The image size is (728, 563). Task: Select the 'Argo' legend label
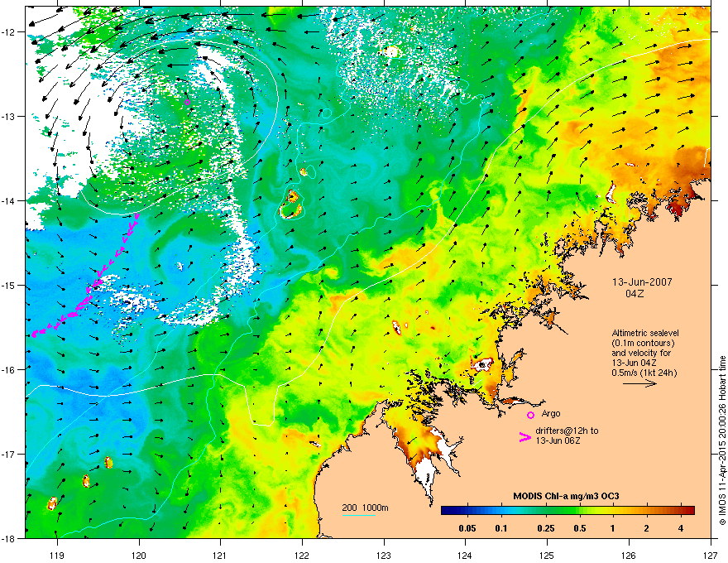tap(551, 413)
